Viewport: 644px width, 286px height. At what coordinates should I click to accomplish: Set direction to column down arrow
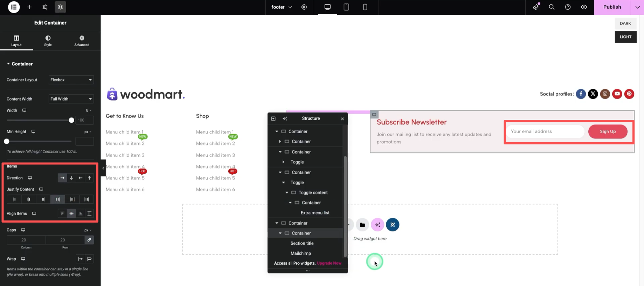71,178
